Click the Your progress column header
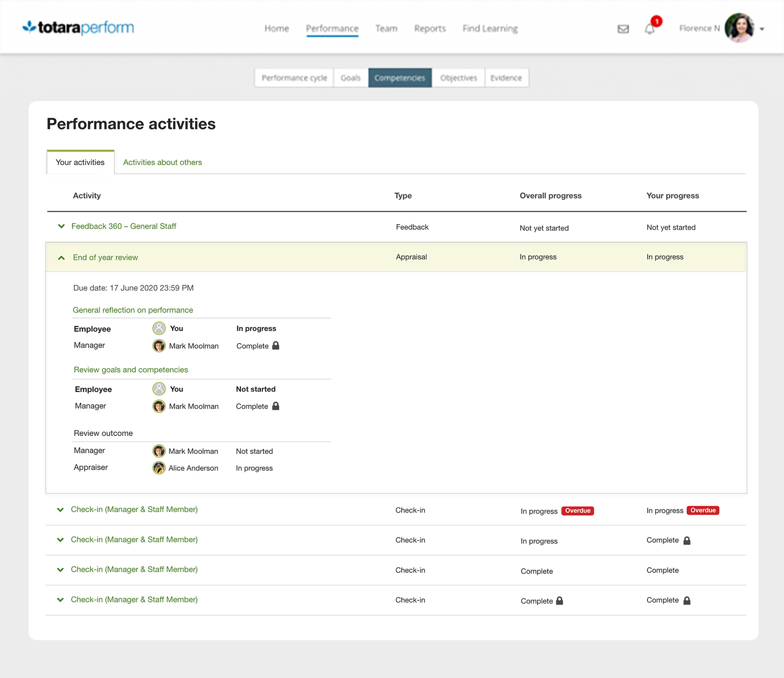This screenshot has width=784, height=678. 673,196
